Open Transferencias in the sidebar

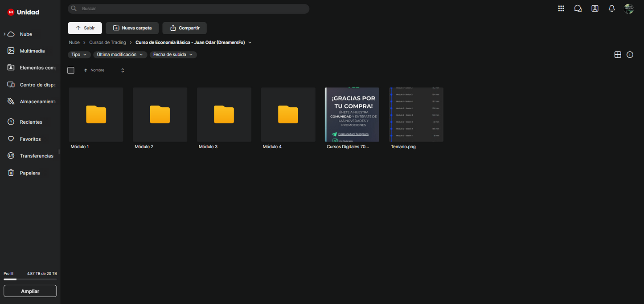(x=36, y=156)
